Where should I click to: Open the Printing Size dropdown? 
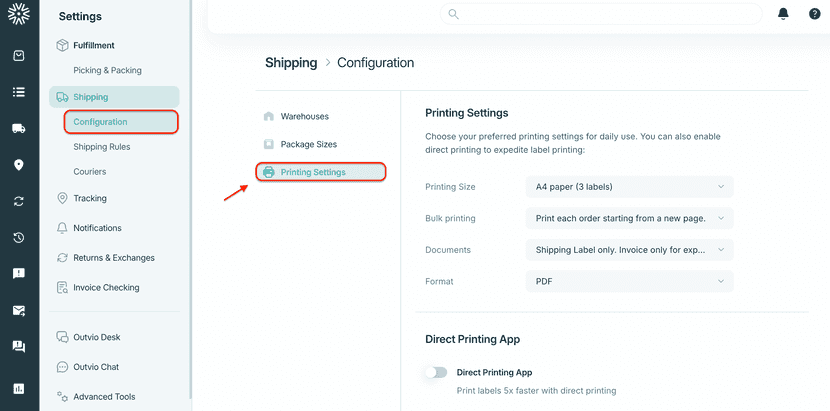click(629, 187)
